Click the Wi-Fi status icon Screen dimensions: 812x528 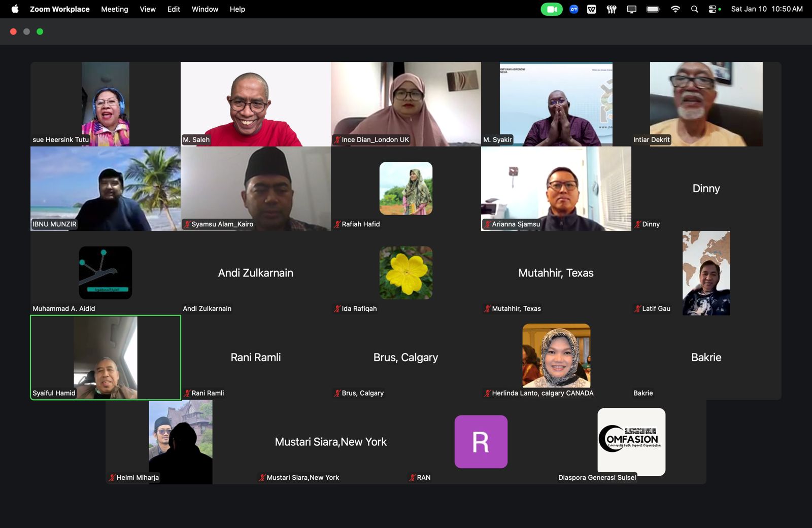coord(675,9)
